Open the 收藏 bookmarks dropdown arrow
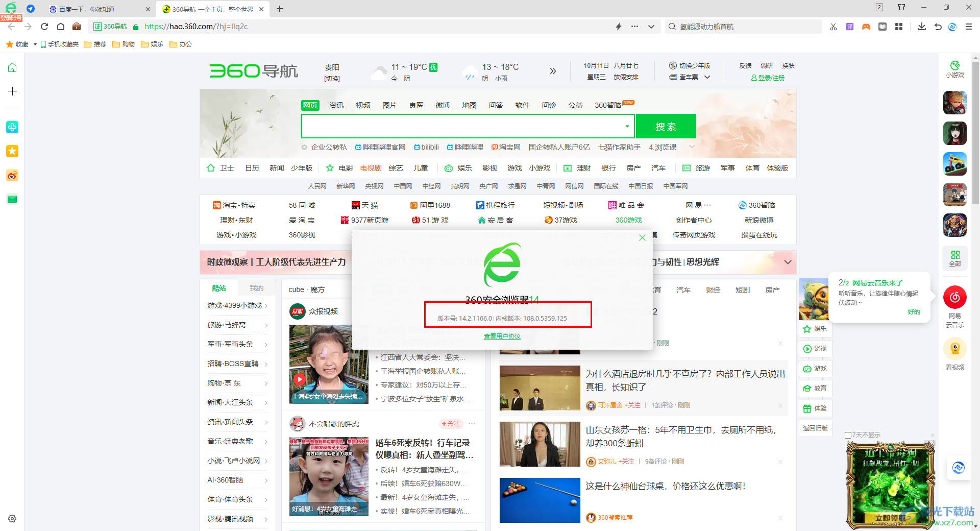 [35, 44]
